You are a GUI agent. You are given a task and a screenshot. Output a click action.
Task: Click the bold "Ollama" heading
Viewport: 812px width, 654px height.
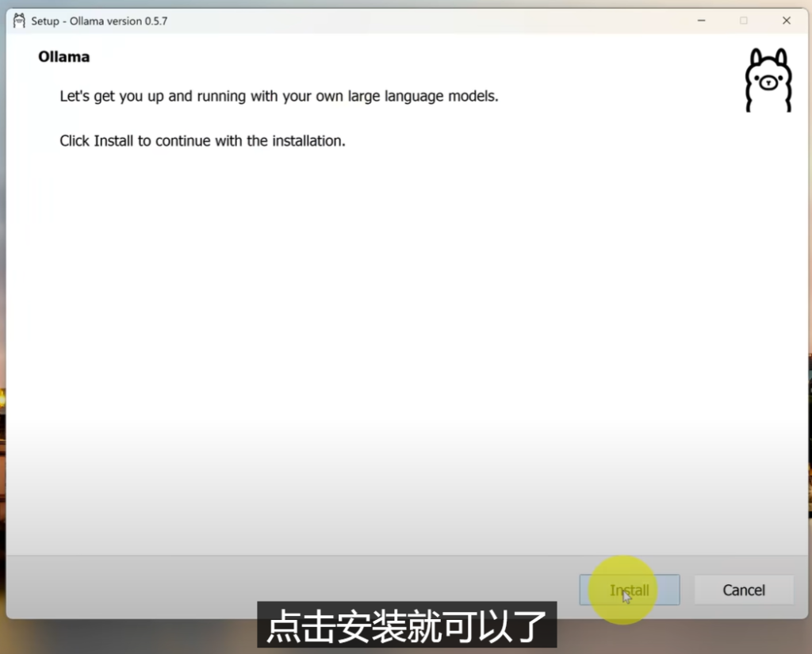click(x=63, y=56)
